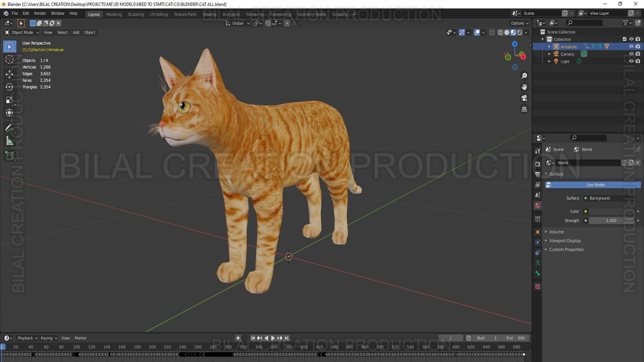Hide Light in viewport via eye icon
The width and height of the screenshot is (644, 362).
631,61
